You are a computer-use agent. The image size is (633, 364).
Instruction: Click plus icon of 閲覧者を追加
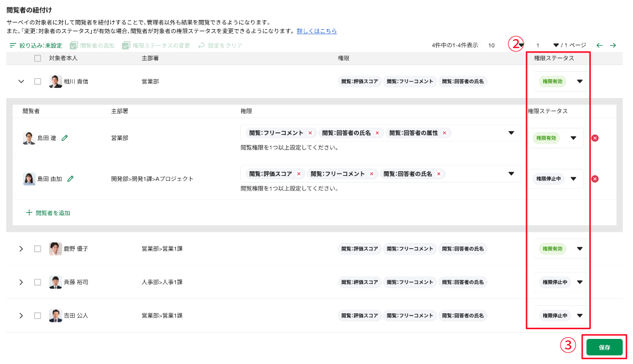click(x=29, y=213)
